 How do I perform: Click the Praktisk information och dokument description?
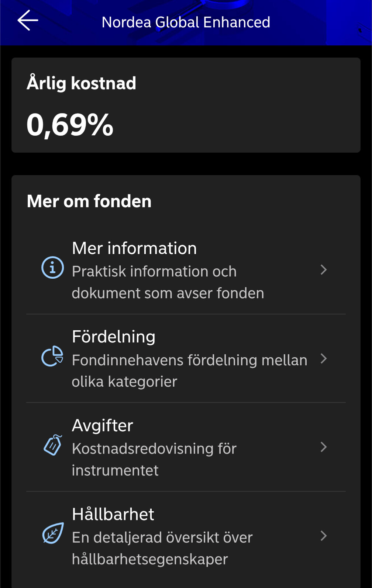[x=168, y=282]
